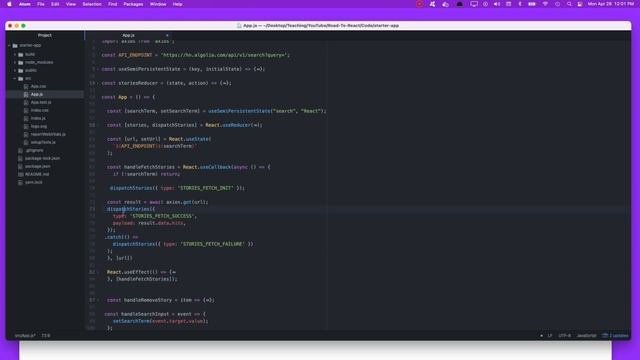This screenshot has height=360, width=640.
Task: Open the Edit menu
Action: click(x=55, y=4)
